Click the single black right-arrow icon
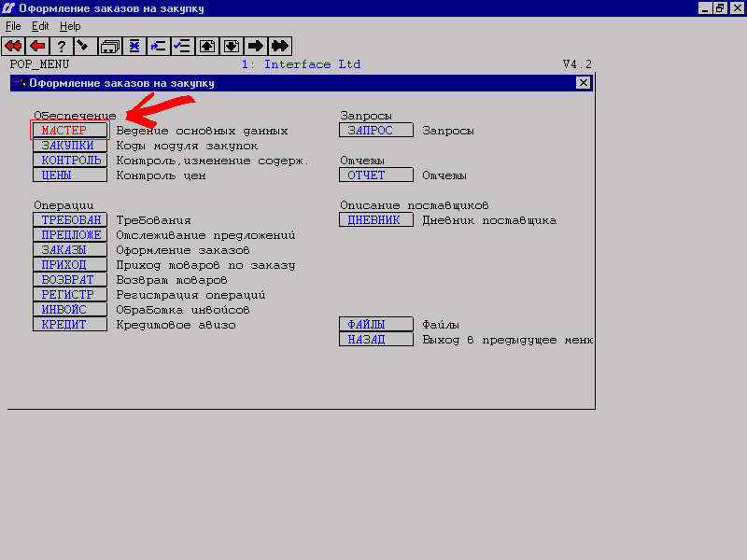The width and height of the screenshot is (747, 560). (256, 46)
